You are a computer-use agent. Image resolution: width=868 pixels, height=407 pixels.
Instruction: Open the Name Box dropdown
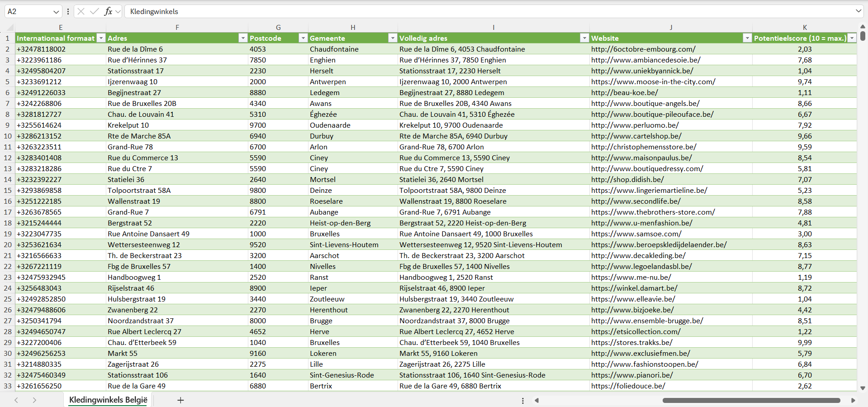(56, 12)
